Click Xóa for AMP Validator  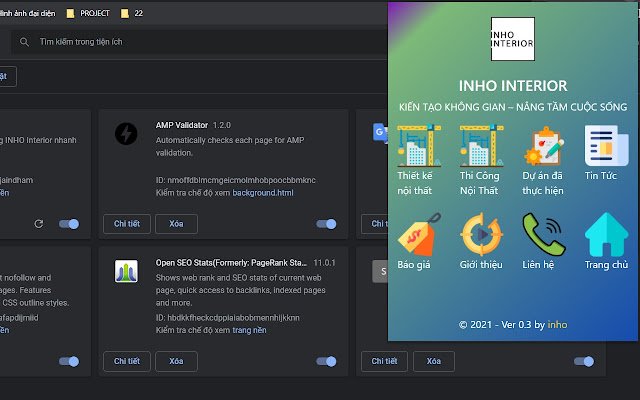176,224
